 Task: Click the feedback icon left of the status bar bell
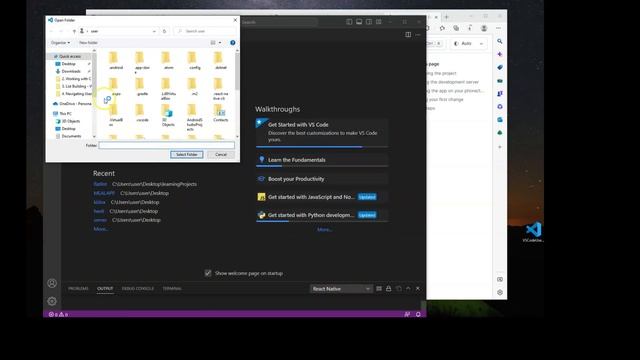[407, 314]
